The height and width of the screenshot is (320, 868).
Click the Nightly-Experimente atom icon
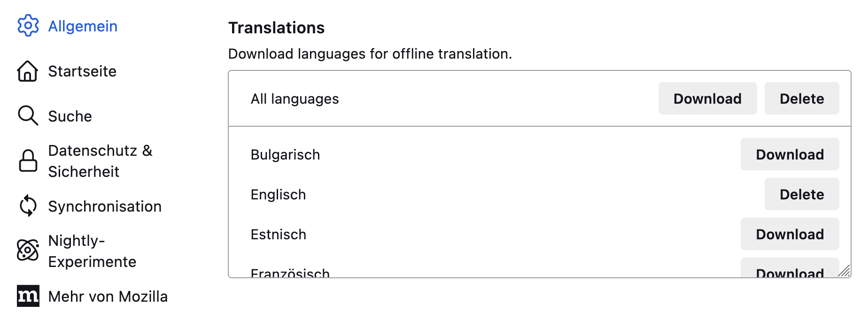point(28,251)
